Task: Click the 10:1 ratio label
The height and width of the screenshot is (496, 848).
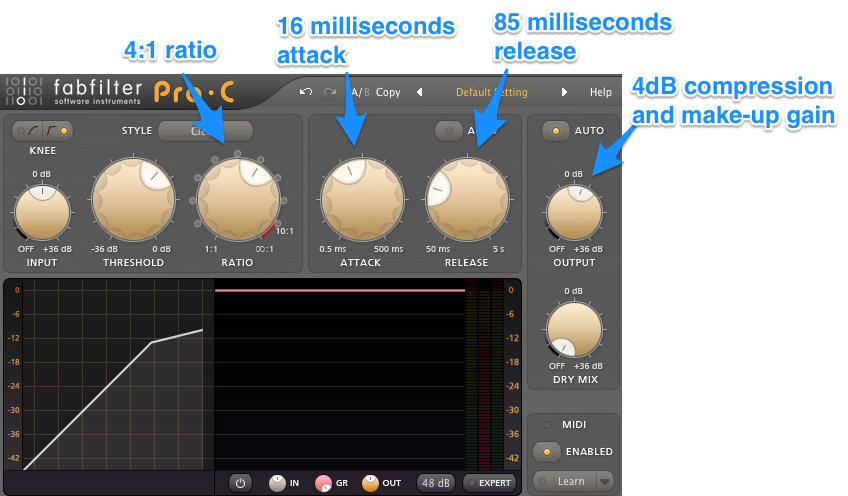Action: 284,231
